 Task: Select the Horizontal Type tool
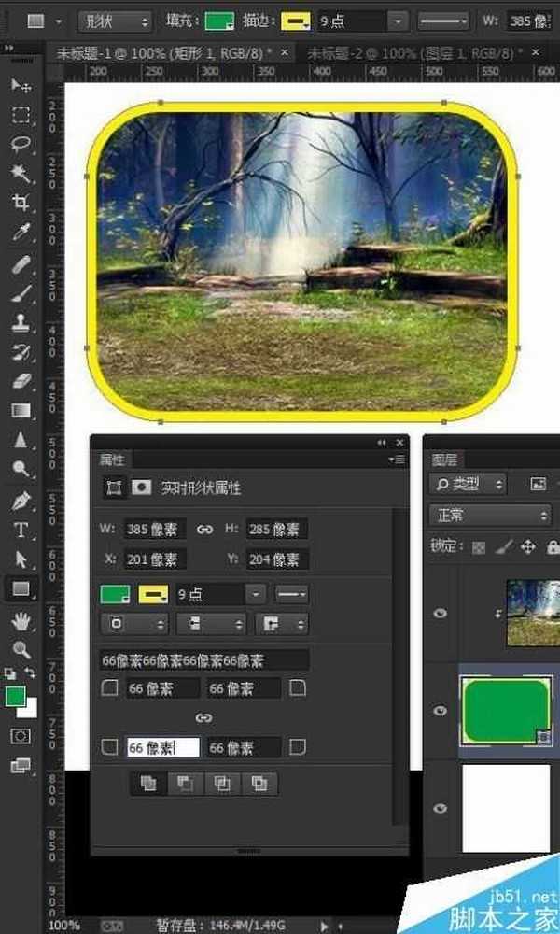tap(21, 531)
